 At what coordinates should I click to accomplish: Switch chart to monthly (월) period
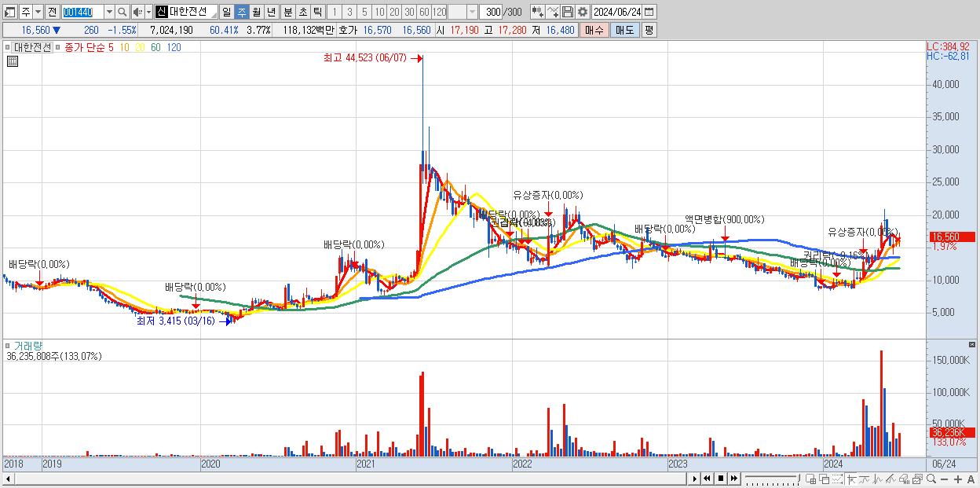(256, 12)
